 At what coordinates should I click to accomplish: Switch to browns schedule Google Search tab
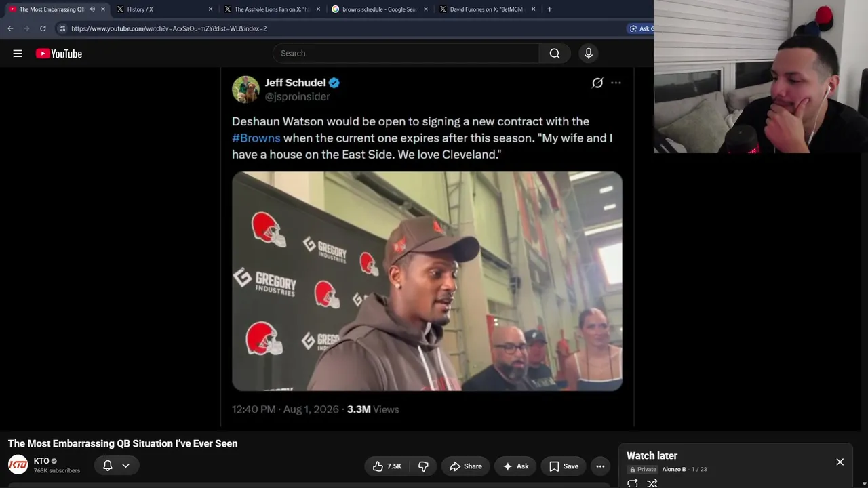tap(378, 9)
